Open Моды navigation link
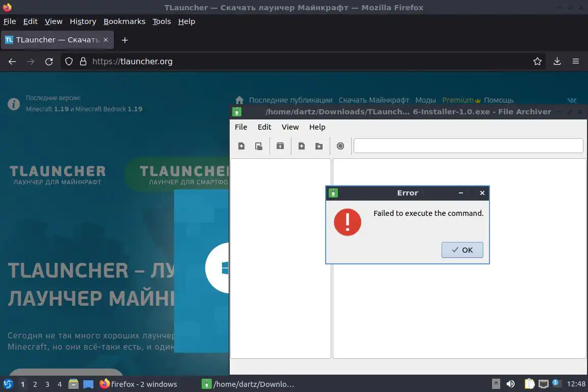The height and width of the screenshot is (392, 588). [x=426, y=100]
